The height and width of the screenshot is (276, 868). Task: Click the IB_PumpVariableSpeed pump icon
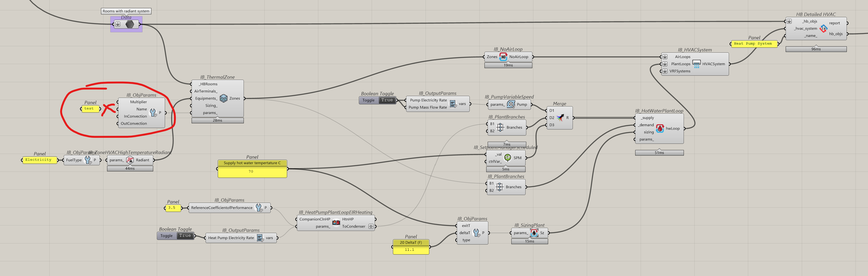[x=511, y=104]
